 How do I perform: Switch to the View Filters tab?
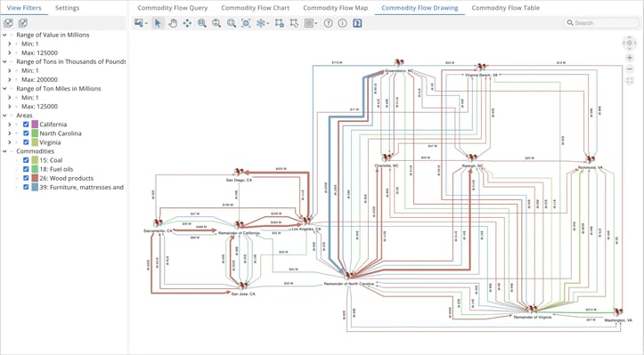pyautogui.click(x=24, y=8)
